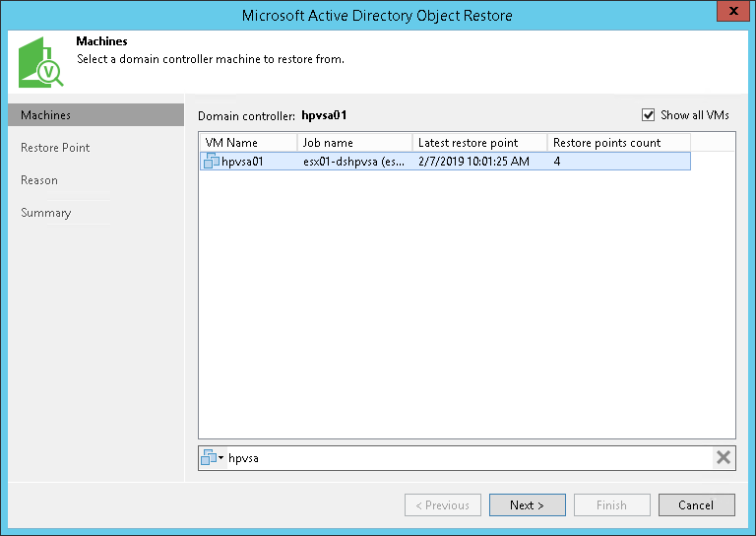Open the VM type filter dropdown in search
Screen dimensions: 756x536
[212, 457]
